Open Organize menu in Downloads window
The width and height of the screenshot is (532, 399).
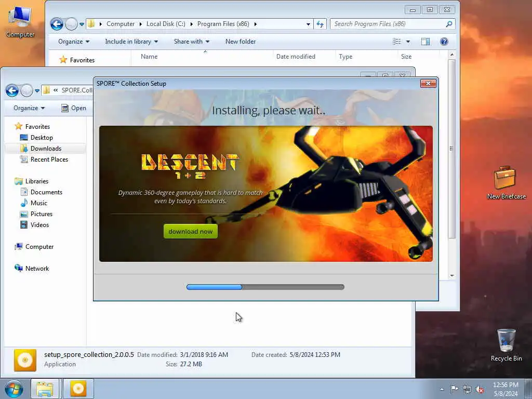[x=29, y=108]
